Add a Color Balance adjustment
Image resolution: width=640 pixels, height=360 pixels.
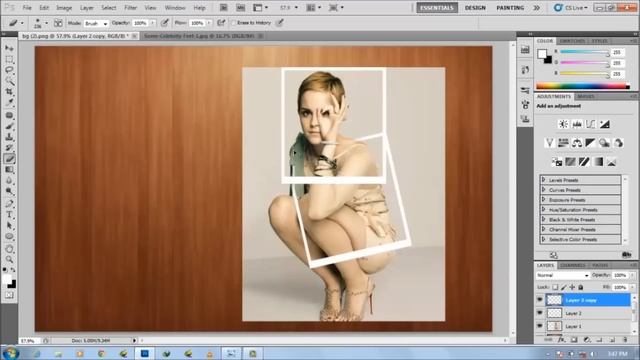click(x=577, y=143)
